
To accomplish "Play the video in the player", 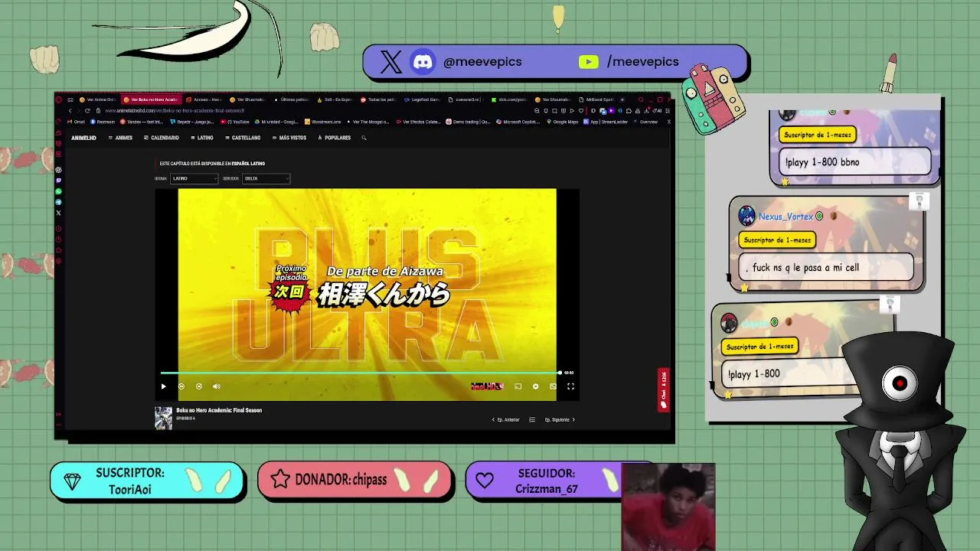I will point(163,386).
